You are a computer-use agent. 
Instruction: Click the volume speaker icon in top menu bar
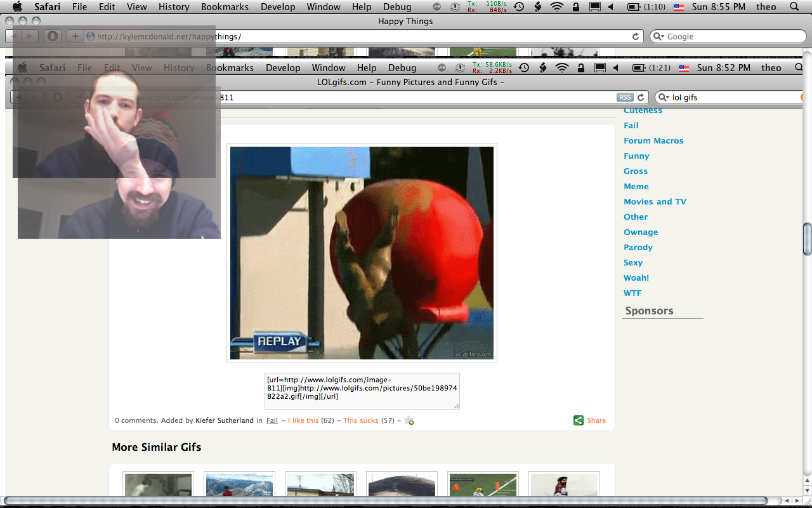tap(611, 7)
